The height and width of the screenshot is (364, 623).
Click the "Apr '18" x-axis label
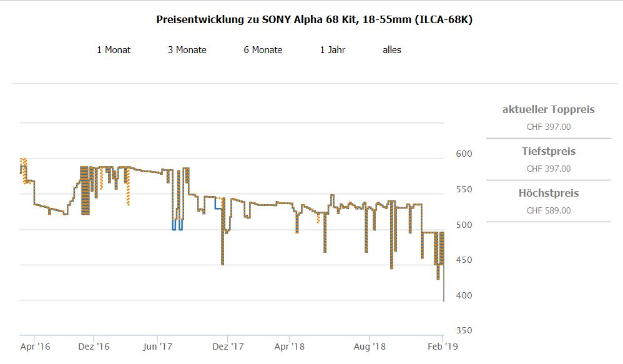point(290,346)
